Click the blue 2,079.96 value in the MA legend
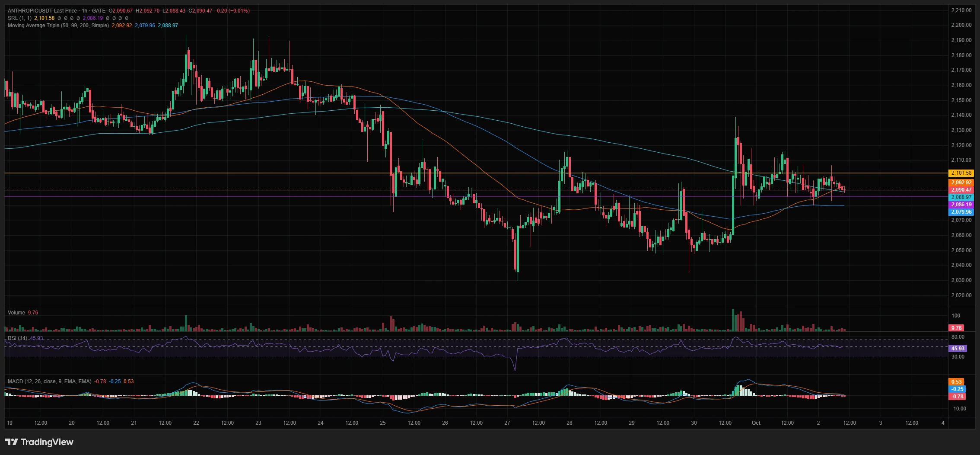 145,26
